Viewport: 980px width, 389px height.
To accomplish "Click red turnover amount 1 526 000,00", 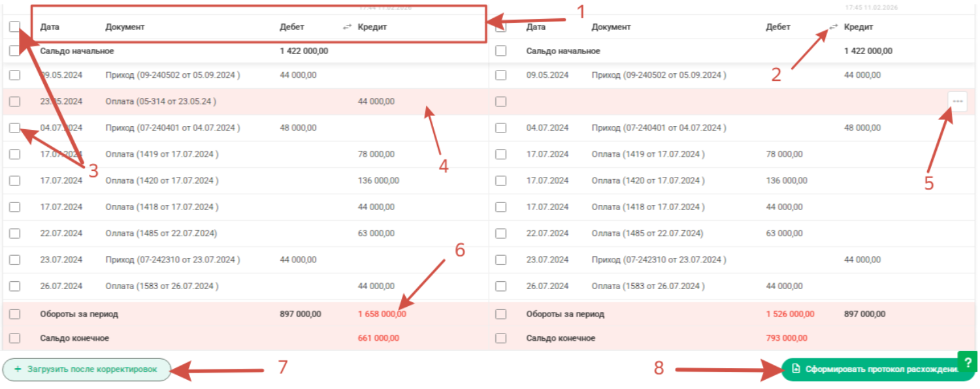I will (790, 314).
